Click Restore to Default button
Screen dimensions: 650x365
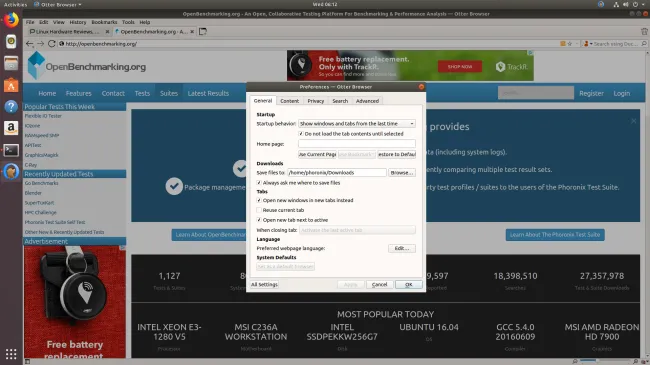[397, 154]
